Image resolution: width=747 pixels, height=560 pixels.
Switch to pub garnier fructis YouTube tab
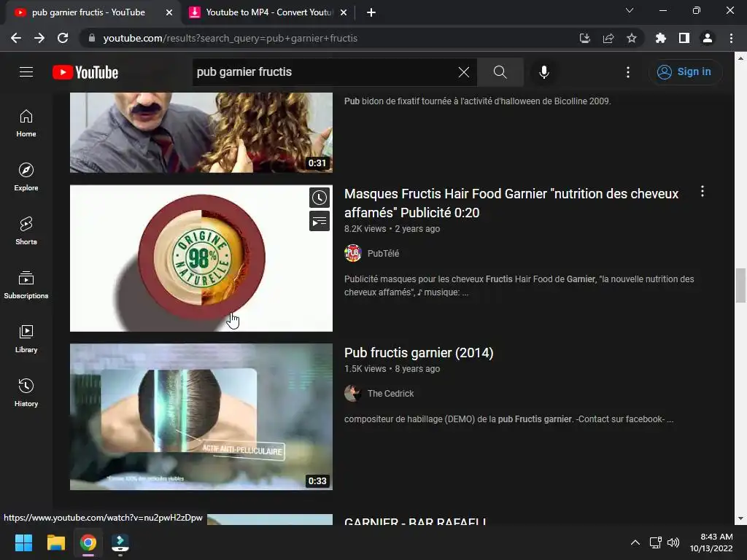click(x=88, y=12)
